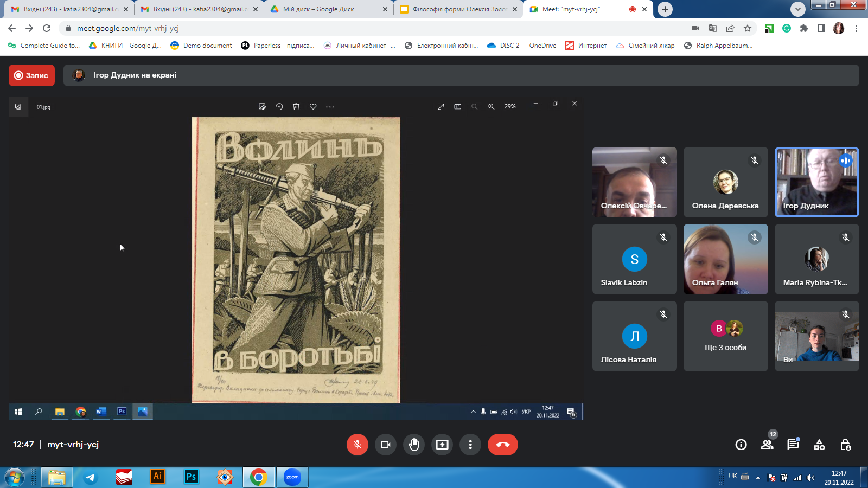
Task: Bookmark this page star icon
Action: [x=748, y=28]
